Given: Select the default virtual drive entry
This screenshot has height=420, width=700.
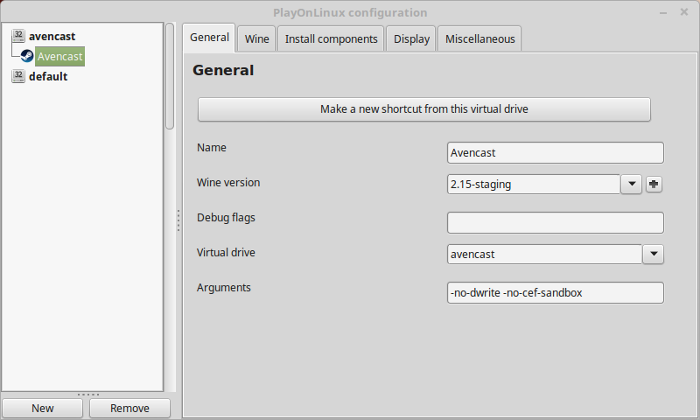Looking at the screenshot, I should click(x=48, y=76).
